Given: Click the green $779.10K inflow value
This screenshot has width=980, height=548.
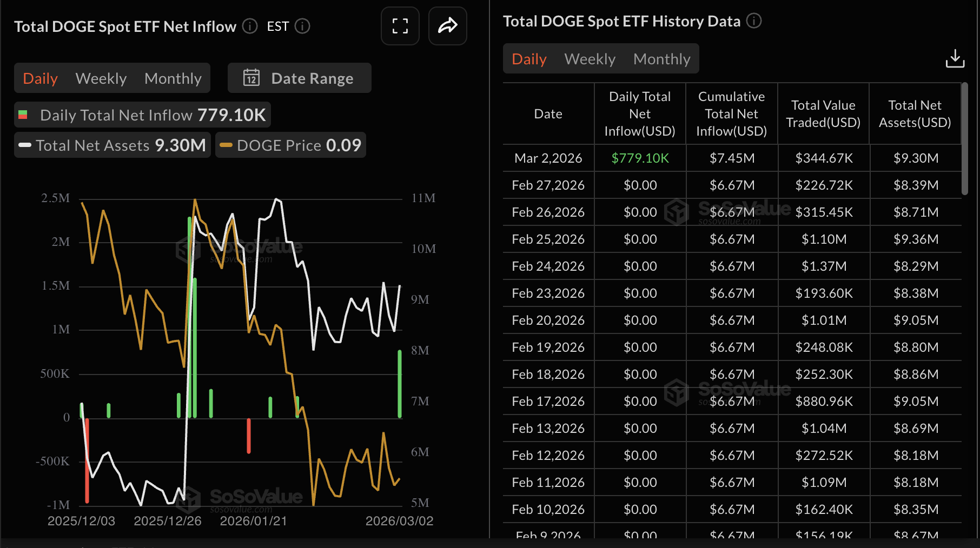Looking at the screenshot, I should pos(640,158).
